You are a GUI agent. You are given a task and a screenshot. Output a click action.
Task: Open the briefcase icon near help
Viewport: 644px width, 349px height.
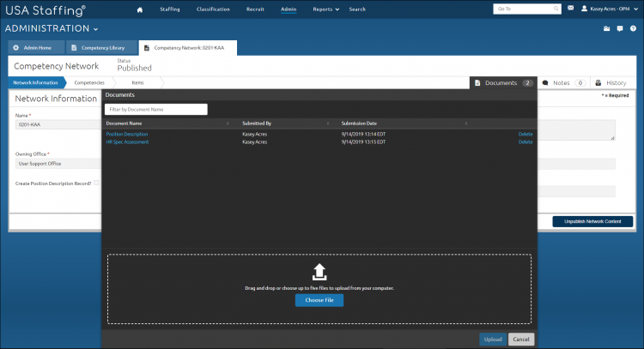606,28
